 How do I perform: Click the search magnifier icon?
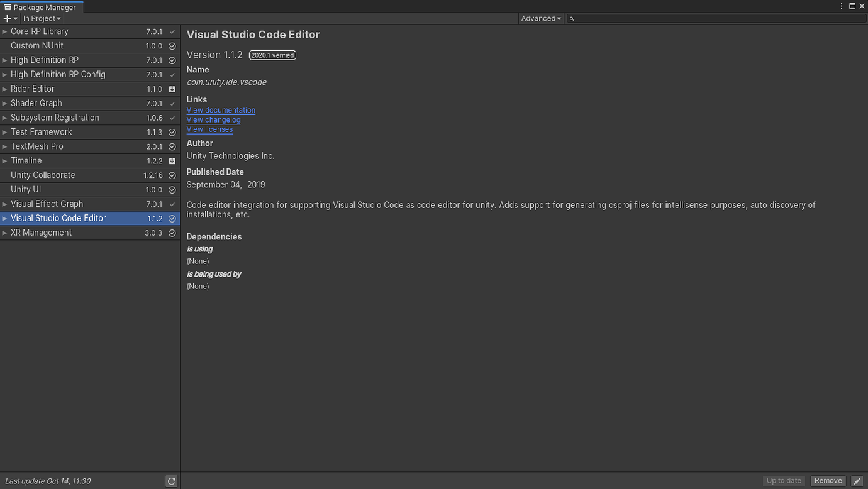coord(572,19)
